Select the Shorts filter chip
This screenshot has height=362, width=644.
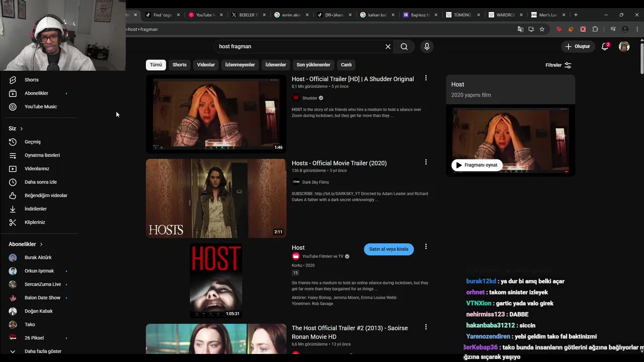[x=180, y=65]
